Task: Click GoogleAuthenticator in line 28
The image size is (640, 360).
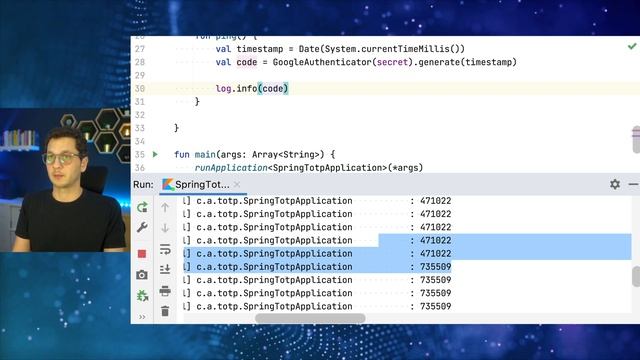Action: tap(322, 62)
